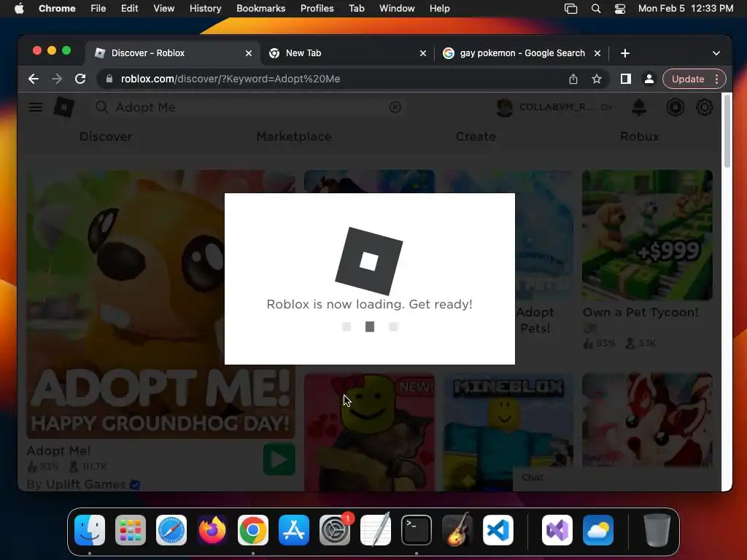This screenshot has width=747, height=560.
Task: Launch Firefox from the Dock
Action: [x=212, y=530]
